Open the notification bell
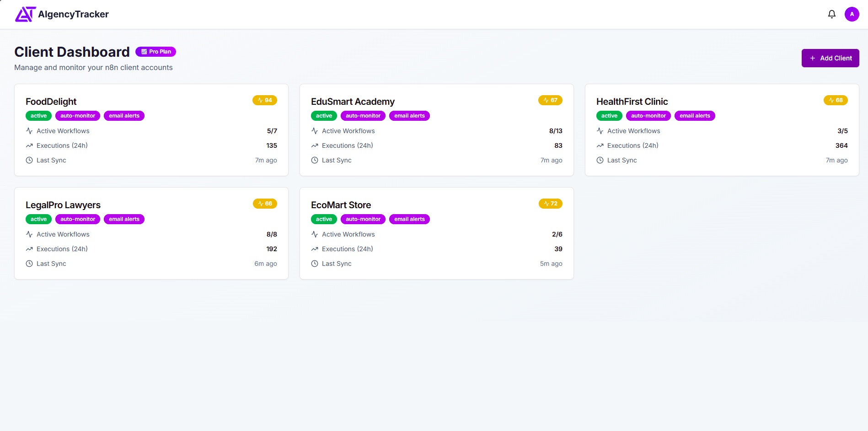 831,14
